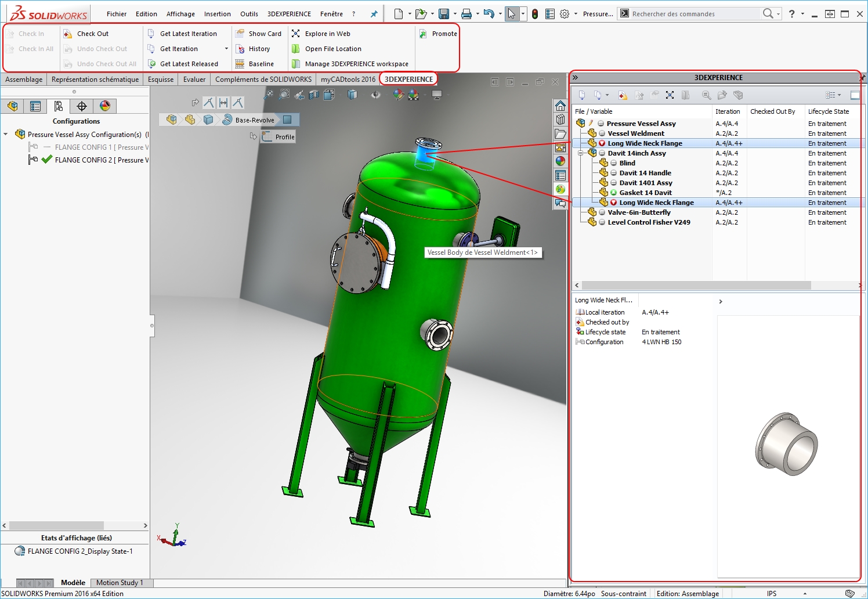The width and height of the screenshot is (868, 599).
Task: Open the DimXpertManager tab
Action: (x=82, y=106)
